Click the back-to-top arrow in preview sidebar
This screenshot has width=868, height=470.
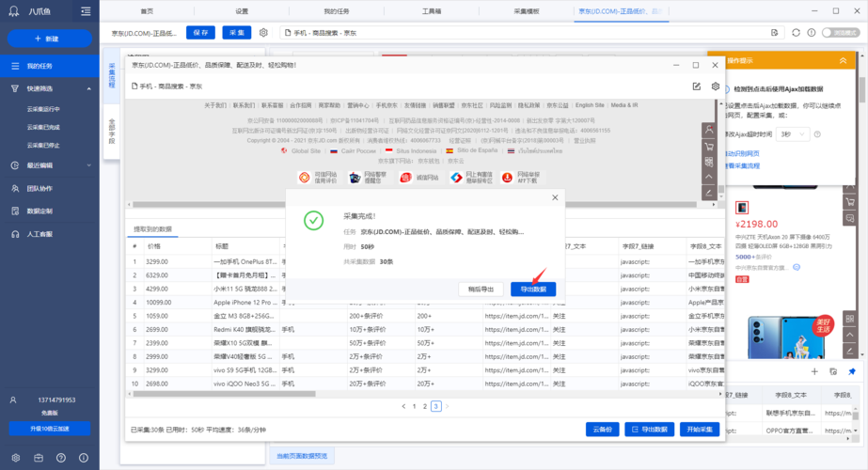(x=708, y=177)
